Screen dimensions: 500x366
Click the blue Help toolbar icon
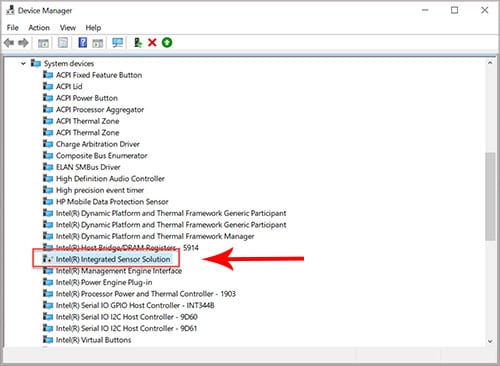(82, 43)
